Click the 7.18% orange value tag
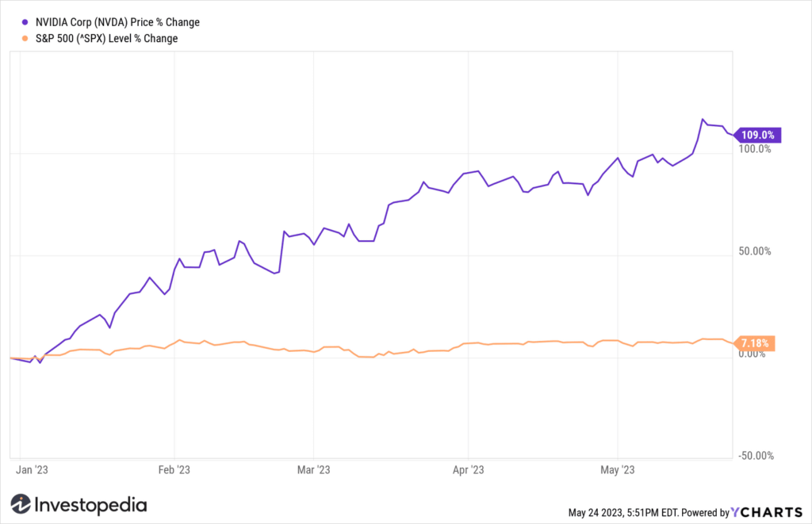Image resolution: width=812 pixels, height=524 pixels. click(x=755, y=343)
